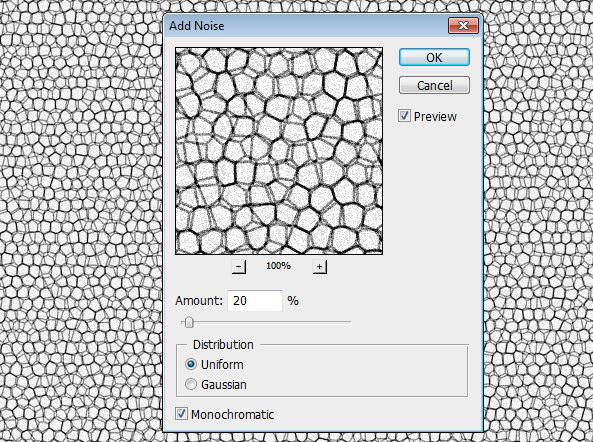Screen dimensions: 593x442
Task: Toggle the Preview checkbox
Action: pyautogui.click(x=404, y=116)
